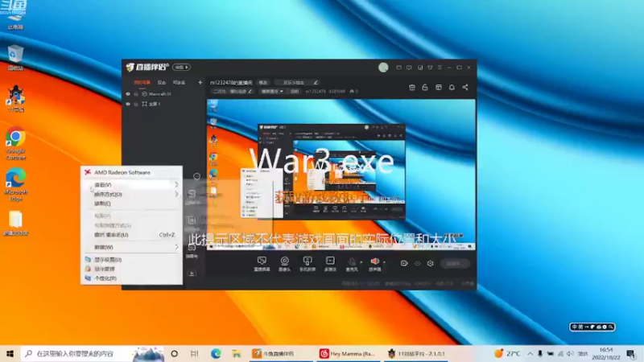Screen dimensions: 644x362
Task: Mute the microphone in streaming app
Action: coord(352,263)
